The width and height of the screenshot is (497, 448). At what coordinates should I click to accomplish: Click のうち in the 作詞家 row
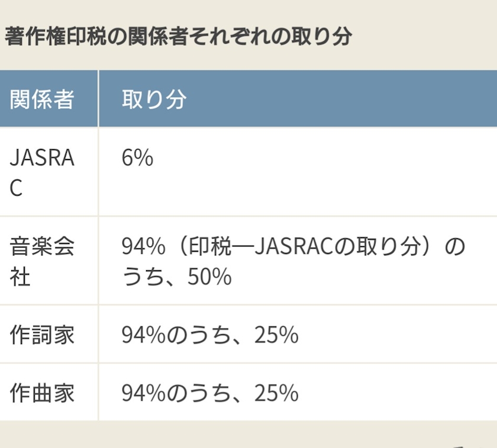(198, 335)
